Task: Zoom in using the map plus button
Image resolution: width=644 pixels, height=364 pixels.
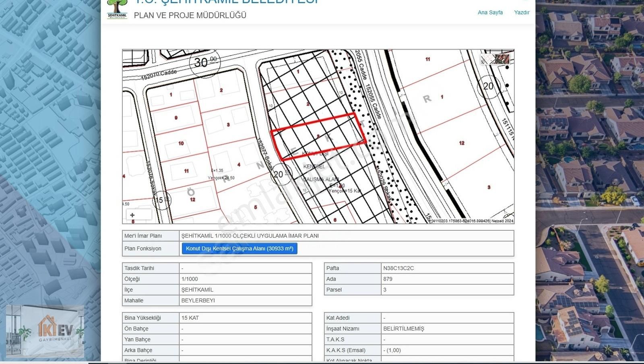Action: point(132,215)
